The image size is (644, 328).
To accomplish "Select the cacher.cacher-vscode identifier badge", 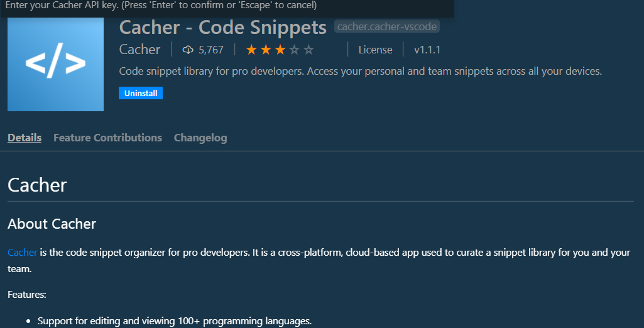I will point(386,27).
